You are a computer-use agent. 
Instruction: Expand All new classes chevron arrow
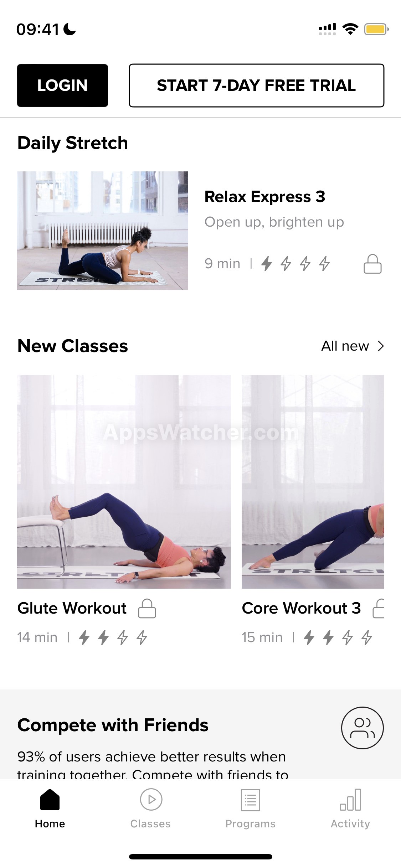pyautogui.click(x=381, y=346)
